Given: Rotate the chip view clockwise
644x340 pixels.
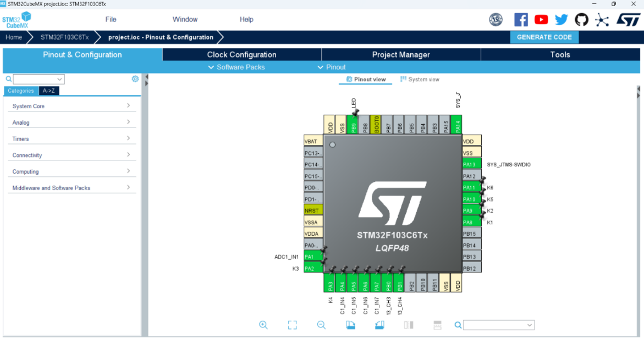Looking at the screenshot, I should [351, 325].
